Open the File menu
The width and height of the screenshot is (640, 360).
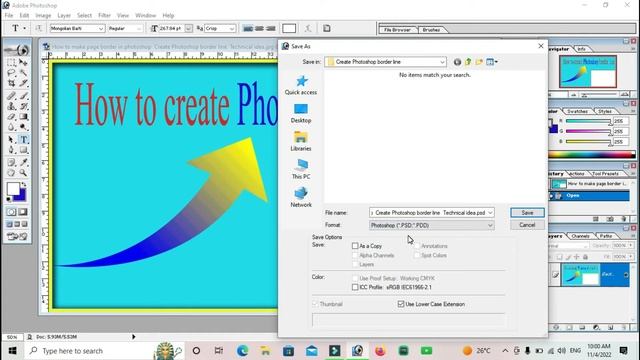pos(9,16)
